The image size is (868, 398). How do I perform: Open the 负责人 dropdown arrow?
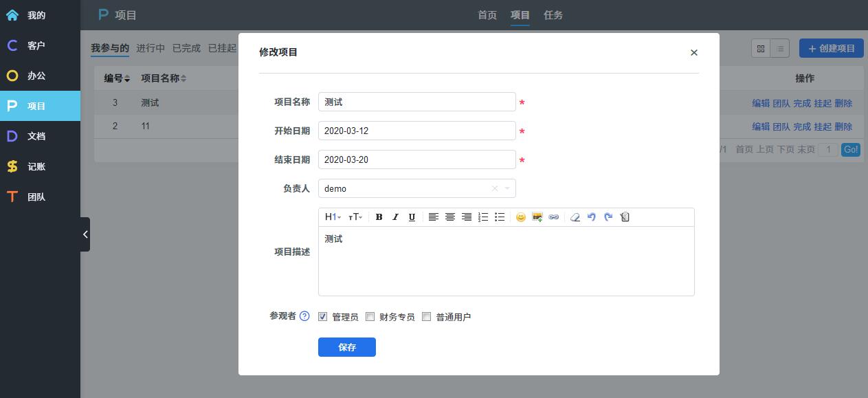(x=507, y=188)
